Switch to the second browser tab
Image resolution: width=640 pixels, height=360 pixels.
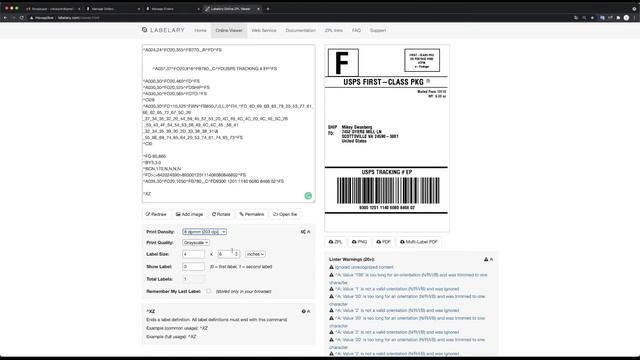112,9
